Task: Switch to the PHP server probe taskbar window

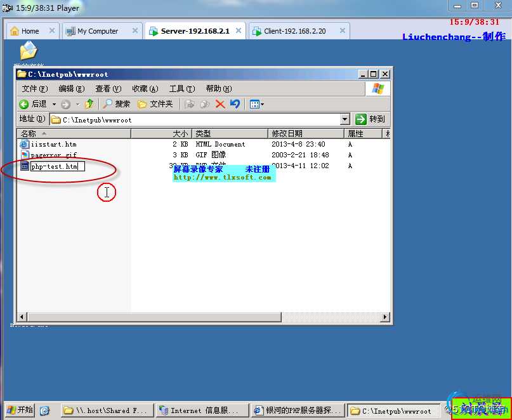Action: [298, 410]
